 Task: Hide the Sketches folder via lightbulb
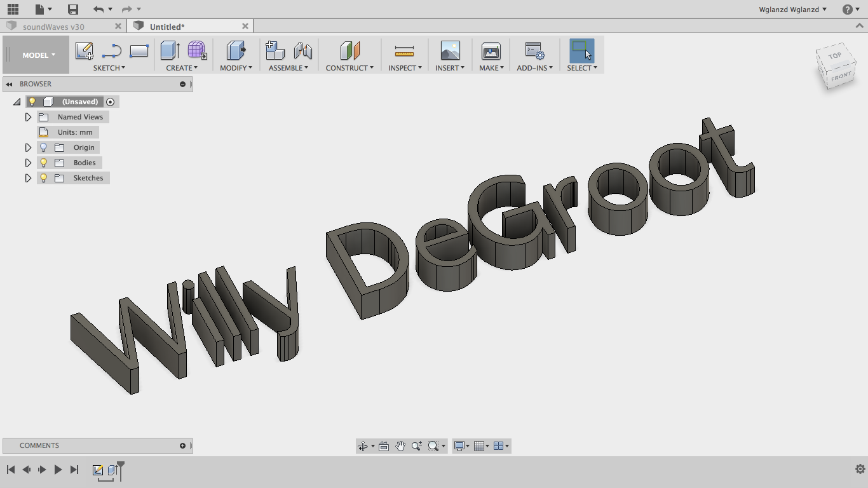[x=44, y=178]
